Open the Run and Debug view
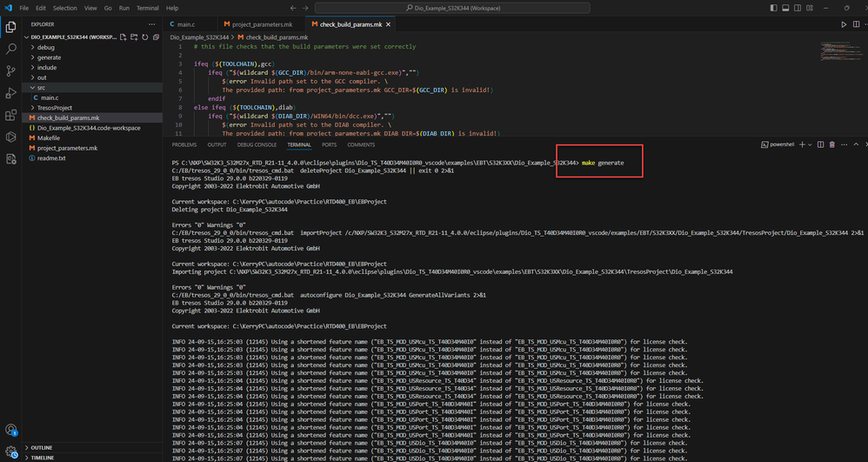 pos(10,93)
